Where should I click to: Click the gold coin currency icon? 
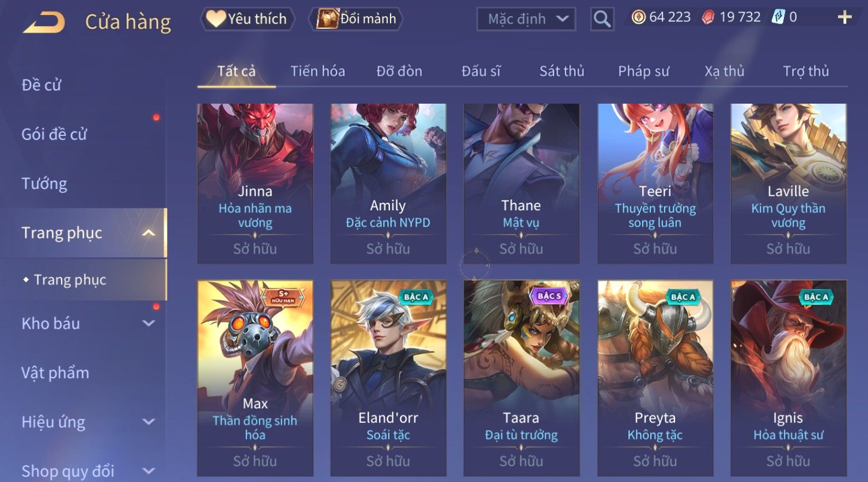point(638,17)
